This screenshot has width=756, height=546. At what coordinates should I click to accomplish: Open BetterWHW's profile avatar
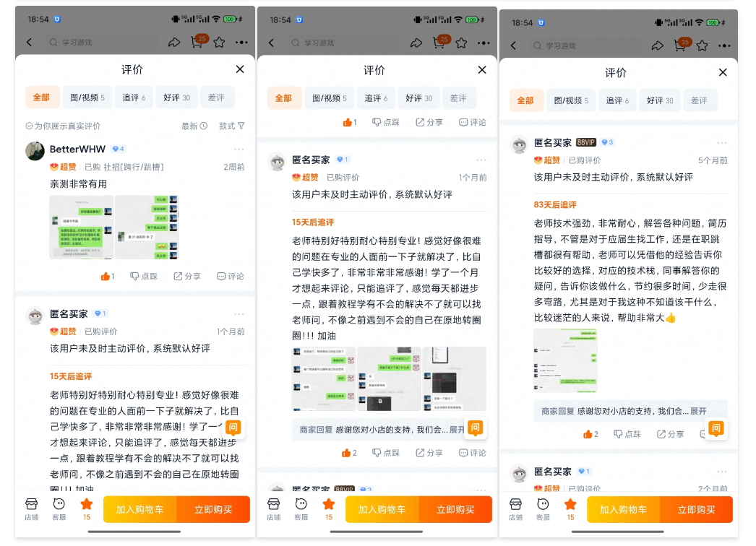click(x=35, y=150)
